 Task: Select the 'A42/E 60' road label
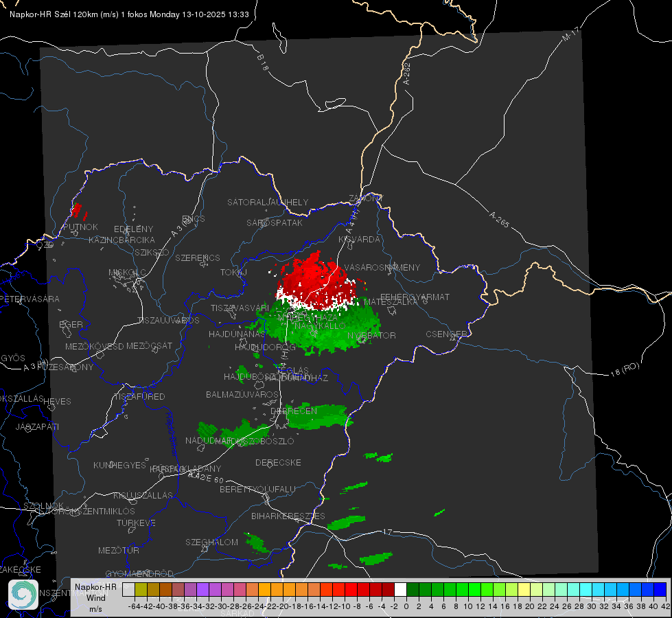207,477
